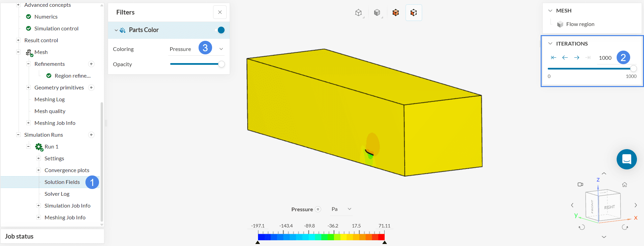Screen dimensions: 644x246
Task: Collapse the ITERATIONS panel
Action: tap(550, 44)
